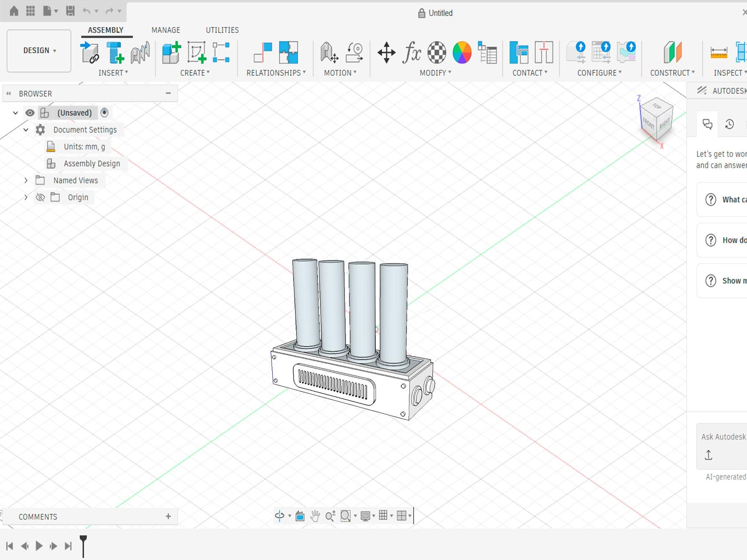Open the Appearance color wheel
Viewport: 747px width, 560px height.
[462, 52]
